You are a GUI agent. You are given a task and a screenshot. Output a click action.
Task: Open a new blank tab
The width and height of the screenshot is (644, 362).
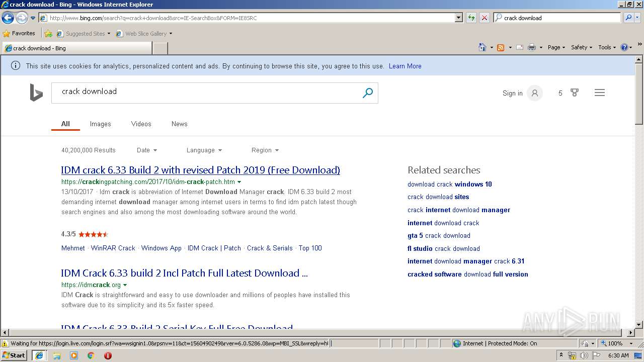click(x=160, y=48)
